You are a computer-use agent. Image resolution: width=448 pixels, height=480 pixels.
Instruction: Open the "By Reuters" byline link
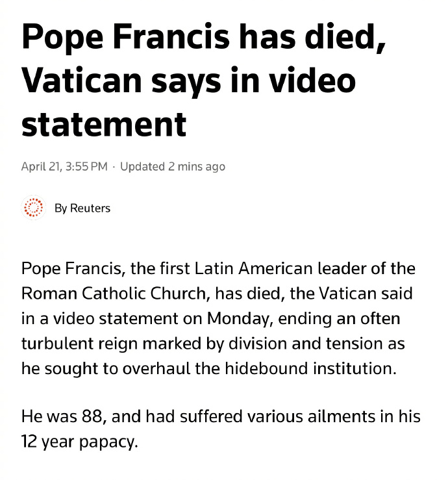pos(82,208)
